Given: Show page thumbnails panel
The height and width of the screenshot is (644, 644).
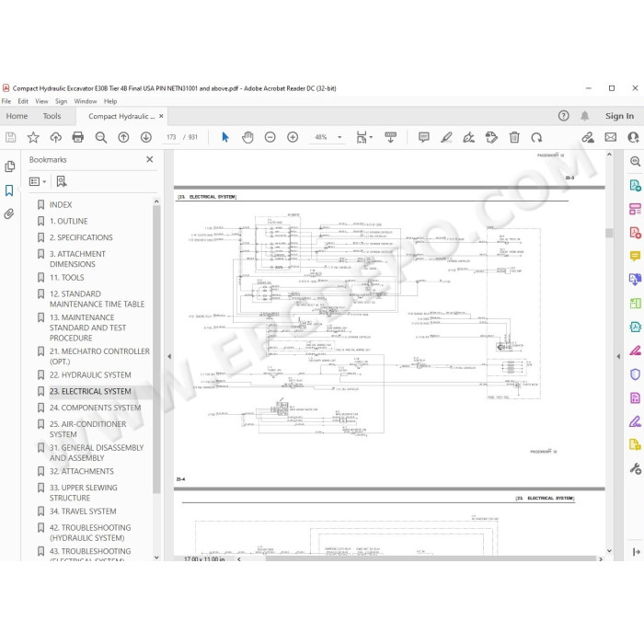Looking at the screenshot, I should 10,167.
